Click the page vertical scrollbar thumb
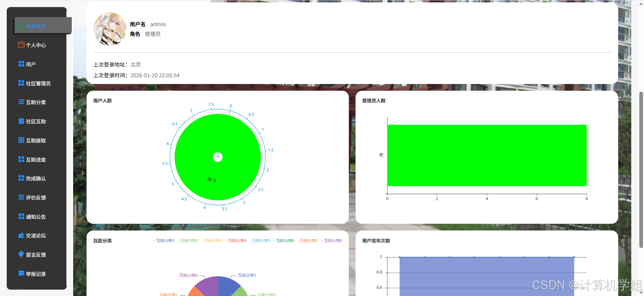 (641, 169)
